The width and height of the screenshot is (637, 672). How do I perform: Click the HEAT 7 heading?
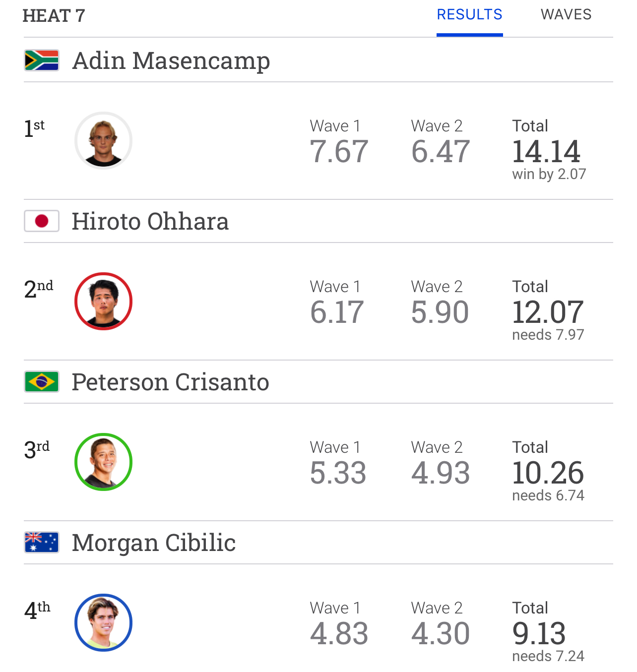[54, 16]
